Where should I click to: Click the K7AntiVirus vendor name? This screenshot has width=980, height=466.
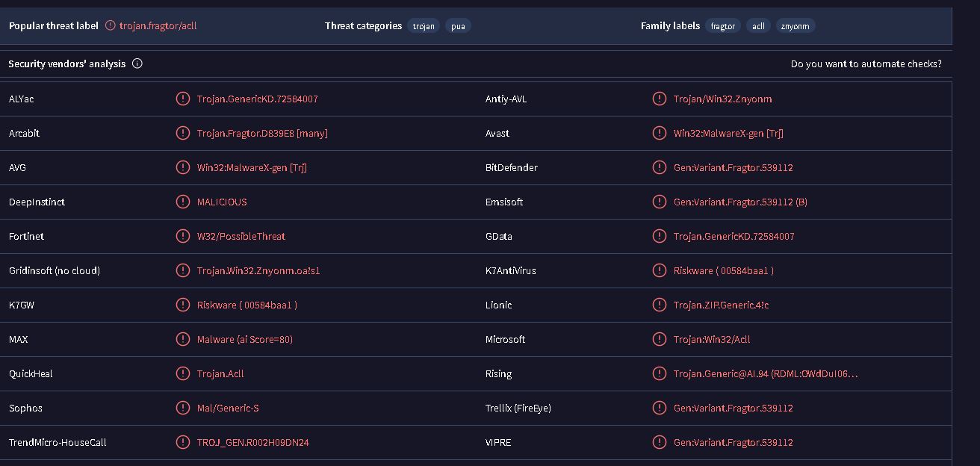[511, 270]
